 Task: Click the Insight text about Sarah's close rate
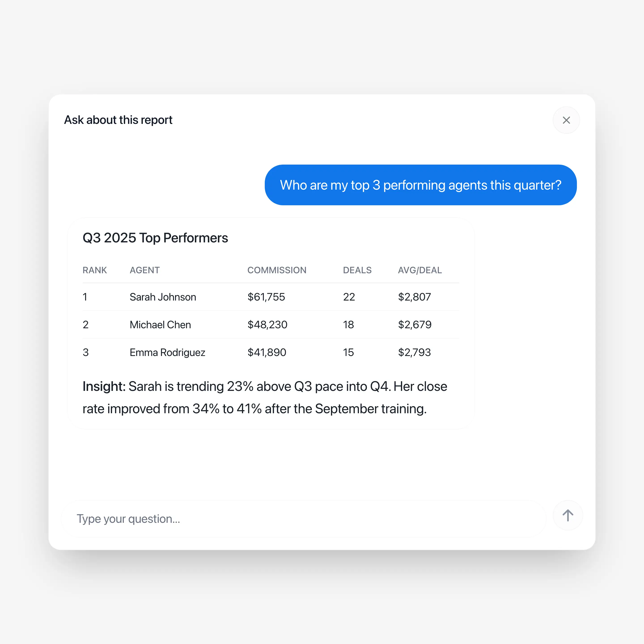click(x=264, y=397)
